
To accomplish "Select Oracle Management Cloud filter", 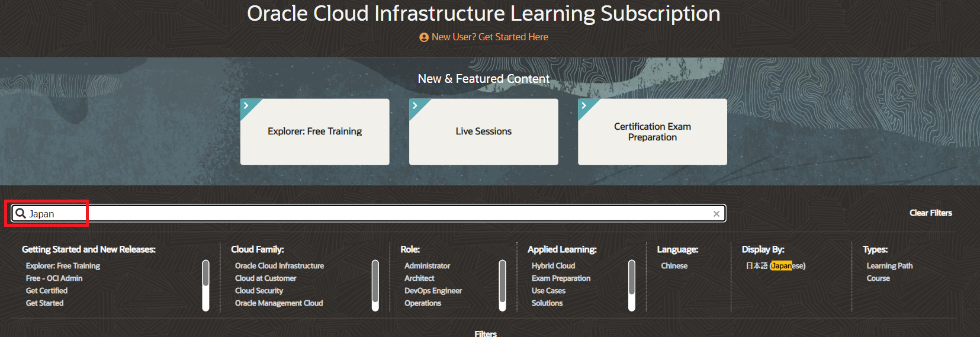I will tap(279, 303).
